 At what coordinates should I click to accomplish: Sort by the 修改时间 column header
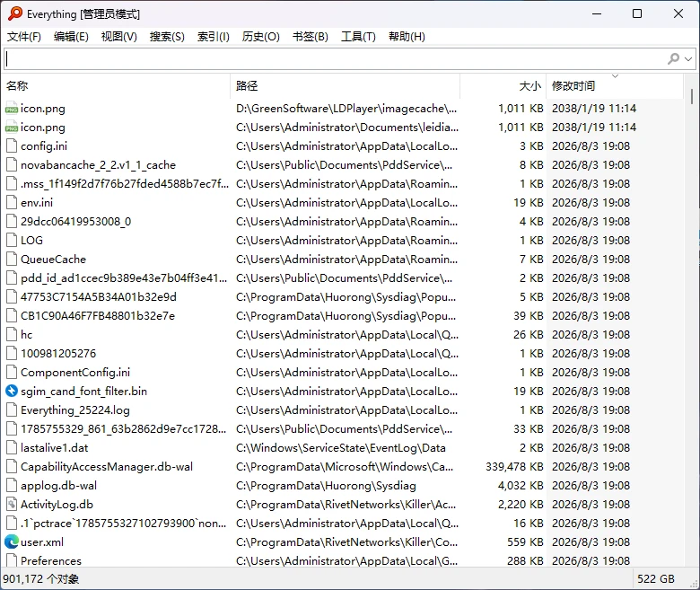pyautogui.click(x=615, y=85)
